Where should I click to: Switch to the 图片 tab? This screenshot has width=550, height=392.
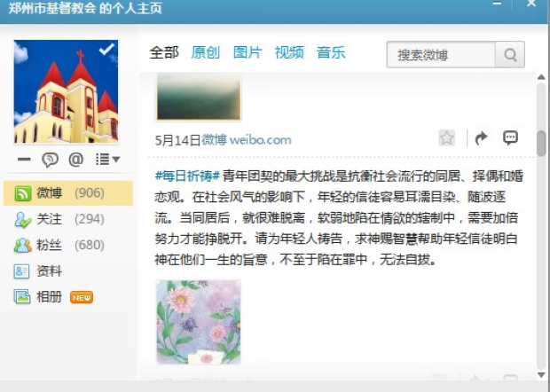coord(247,52)
